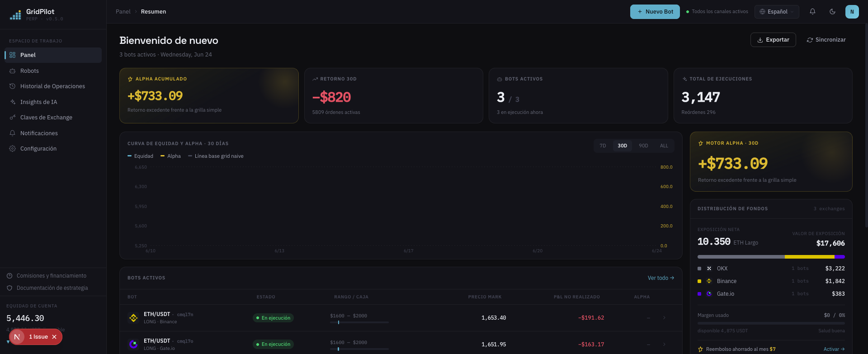Click the Gate.io icon in fund distribution
This screenshot has height=354, width=868.
click(x=709, y=294)
